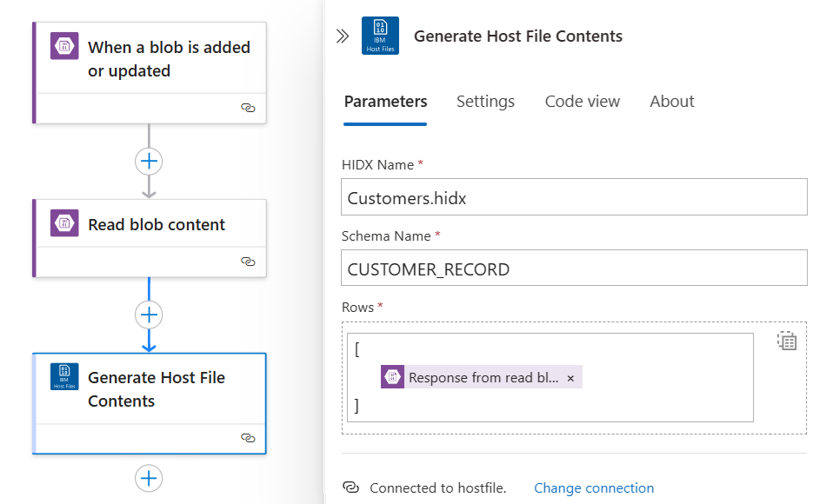Screen dimensions: 826x504
Task: Click connection link icon on Read blob content
Action: 248,261
